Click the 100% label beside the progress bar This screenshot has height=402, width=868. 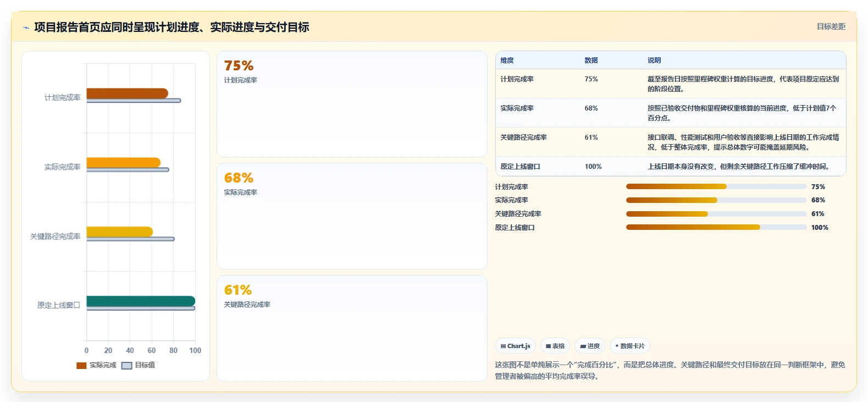coord(820,228)
